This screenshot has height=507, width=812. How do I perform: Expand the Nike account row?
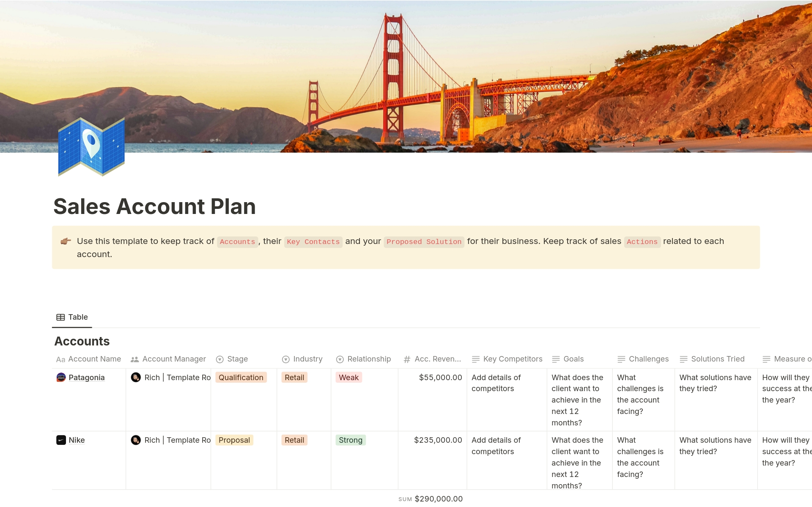pyautogui.click(x=77, y=439)
